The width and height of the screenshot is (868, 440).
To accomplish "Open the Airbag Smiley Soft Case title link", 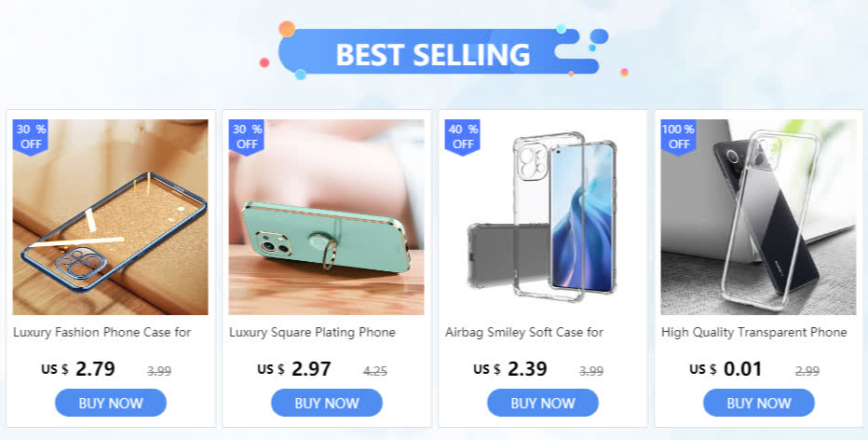I will 524,333.
